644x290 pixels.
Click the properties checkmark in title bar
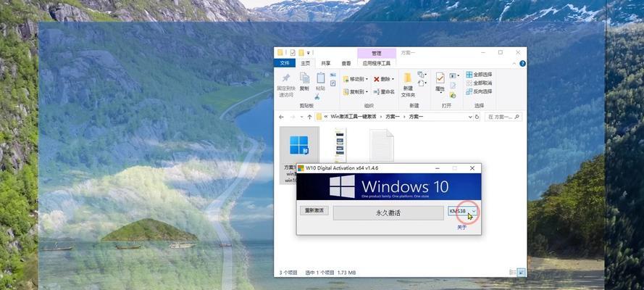pos(293,53)
